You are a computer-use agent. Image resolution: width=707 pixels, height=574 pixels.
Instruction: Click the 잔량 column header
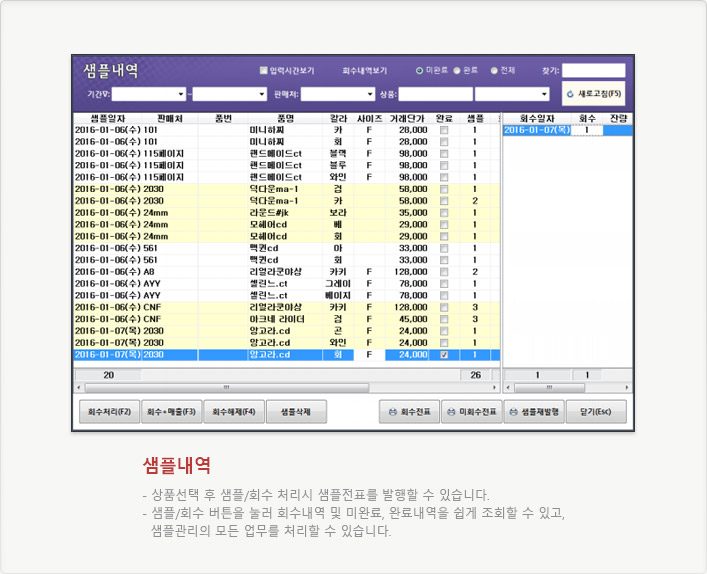coord(618,119)
